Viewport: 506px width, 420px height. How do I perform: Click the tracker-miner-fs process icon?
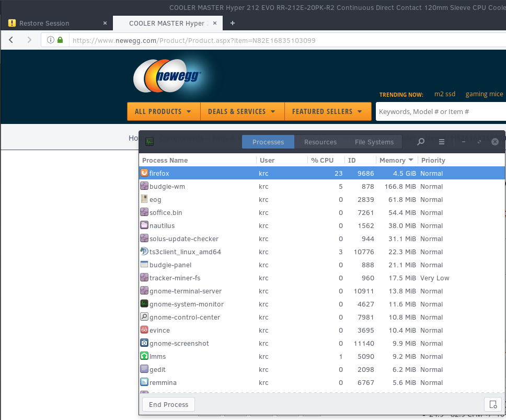[144, 278]
